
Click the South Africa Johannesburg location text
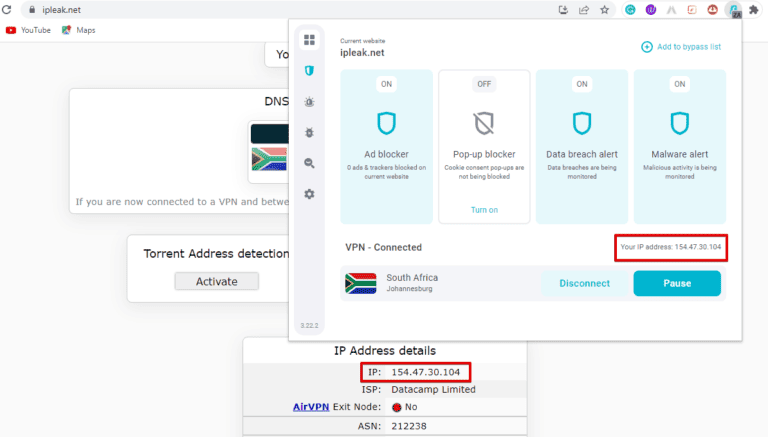(412, 283)
